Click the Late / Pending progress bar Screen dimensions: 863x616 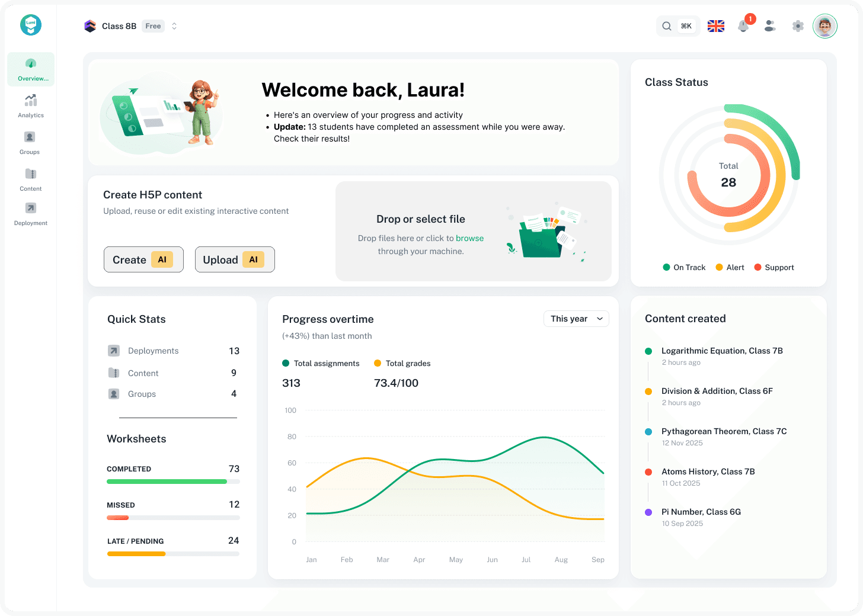tap(173, 554)
